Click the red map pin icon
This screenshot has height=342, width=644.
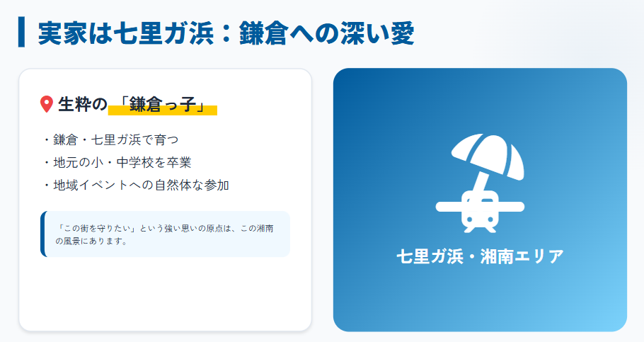(47, 104)
